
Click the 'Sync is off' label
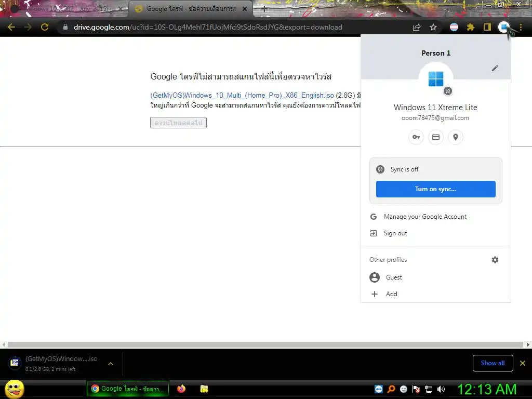click(x=404, y=169)
